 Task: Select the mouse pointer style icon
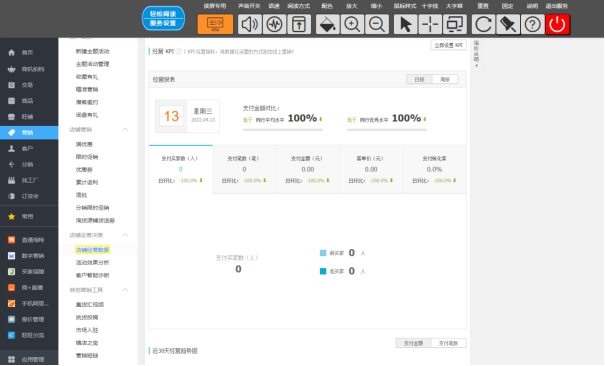pos(405,24)
